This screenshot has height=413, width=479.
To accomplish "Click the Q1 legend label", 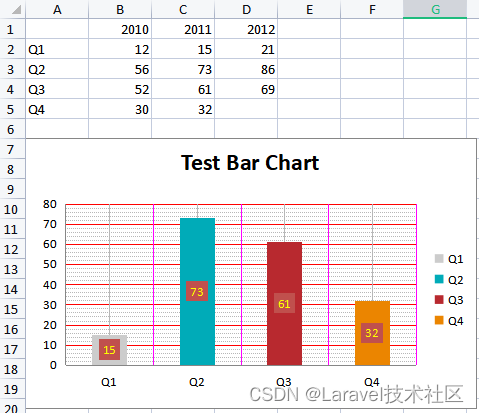I will tap(455, 259).
